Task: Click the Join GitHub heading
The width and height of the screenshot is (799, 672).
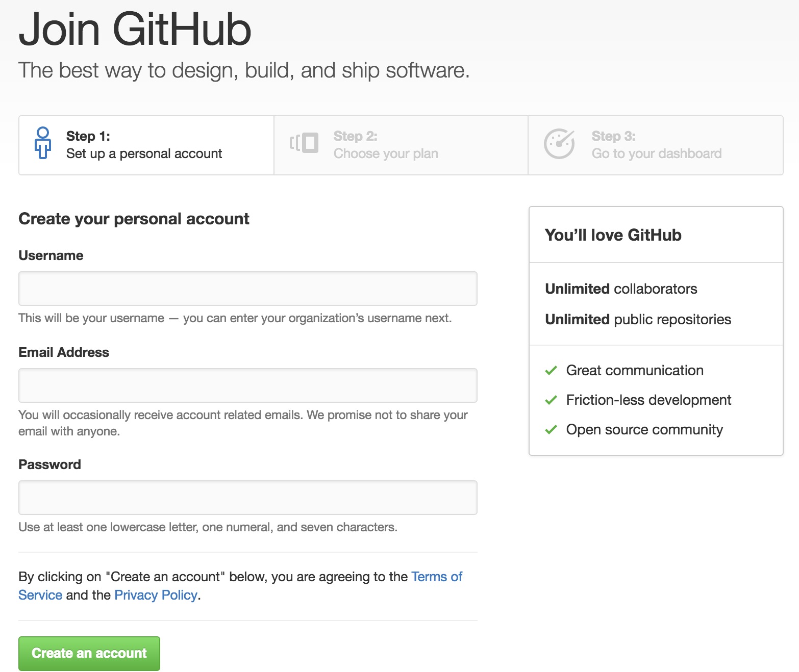Action: tap(135, 29)
